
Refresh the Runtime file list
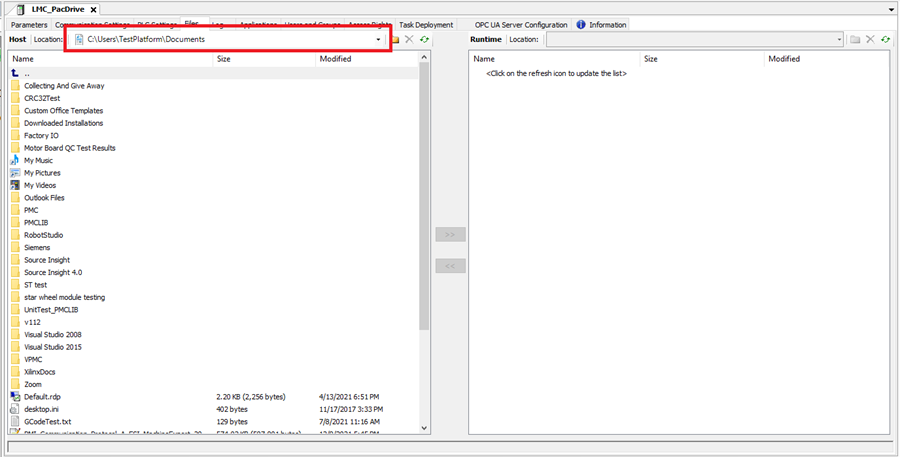coord(885,39)
